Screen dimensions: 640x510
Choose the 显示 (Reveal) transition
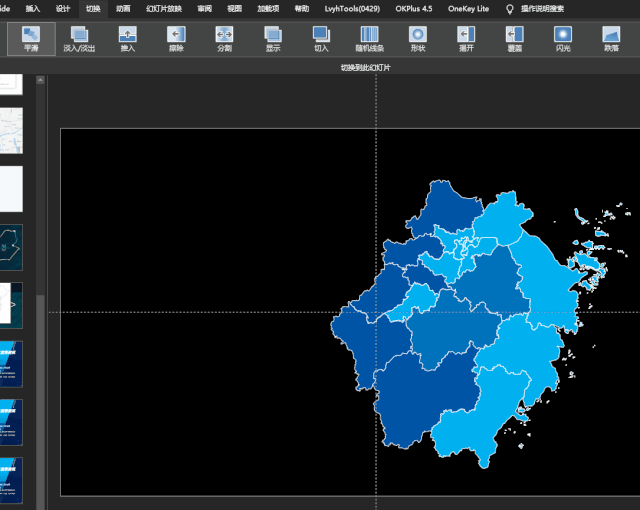pos(273,39)
